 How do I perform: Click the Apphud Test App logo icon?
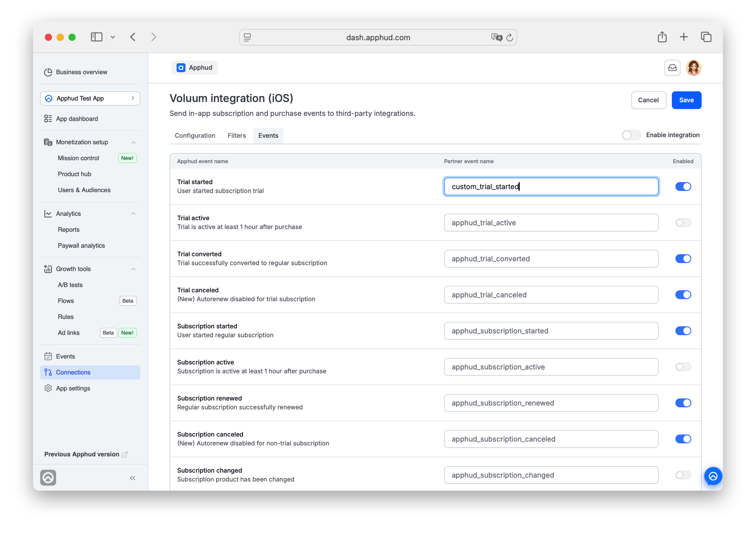point(49,98)
